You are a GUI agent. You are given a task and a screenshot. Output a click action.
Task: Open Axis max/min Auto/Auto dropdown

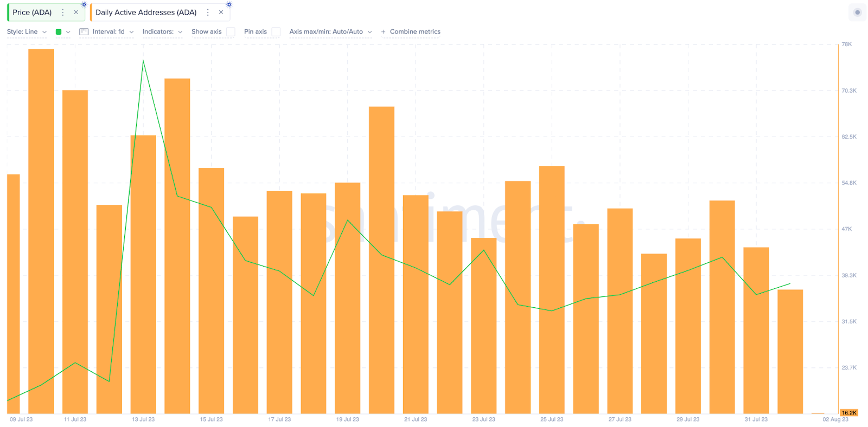330,32
